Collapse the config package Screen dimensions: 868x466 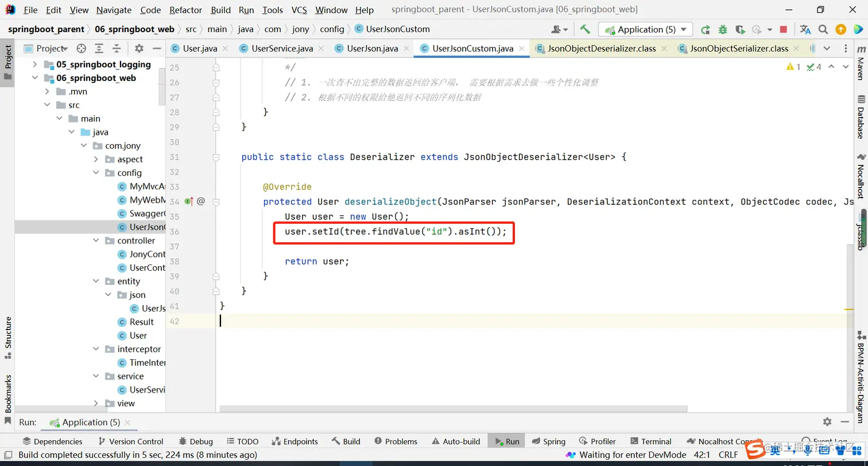[x=96, y=173]
